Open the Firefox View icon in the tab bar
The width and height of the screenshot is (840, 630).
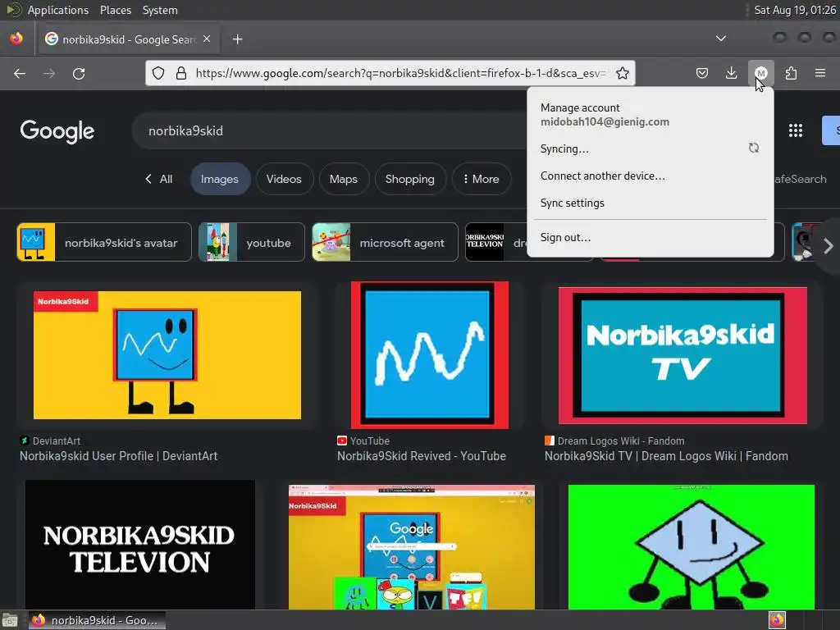click(x=16, y=39)
